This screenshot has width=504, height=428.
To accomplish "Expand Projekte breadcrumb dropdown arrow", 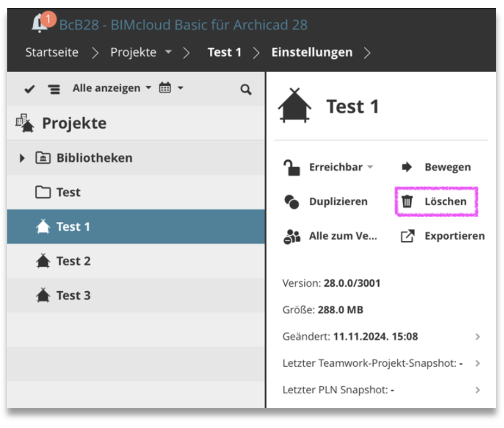I will pos(168,52).
